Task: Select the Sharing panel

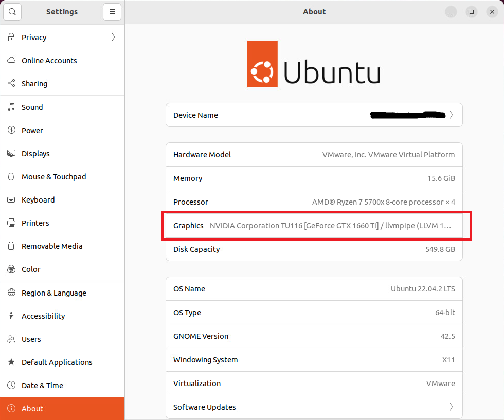Action: coord(62,84)
